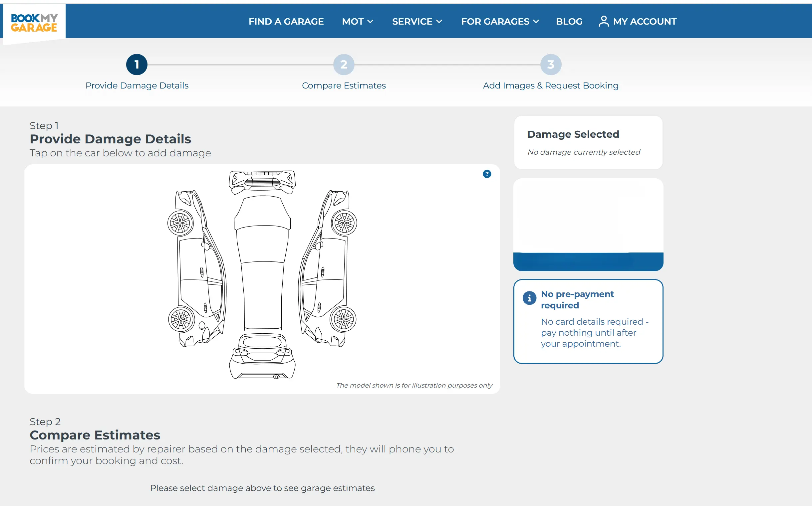Viewport: 812px width, 506px height.
Task: Select FIND A GARAGE in the navigation
Action: 286,21
